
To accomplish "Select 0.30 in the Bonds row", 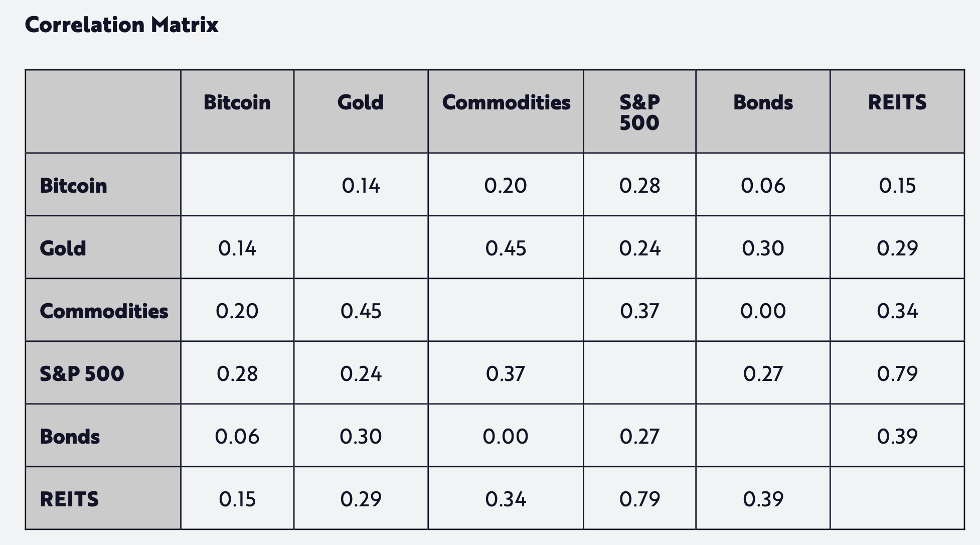I will tap(361, 436).
